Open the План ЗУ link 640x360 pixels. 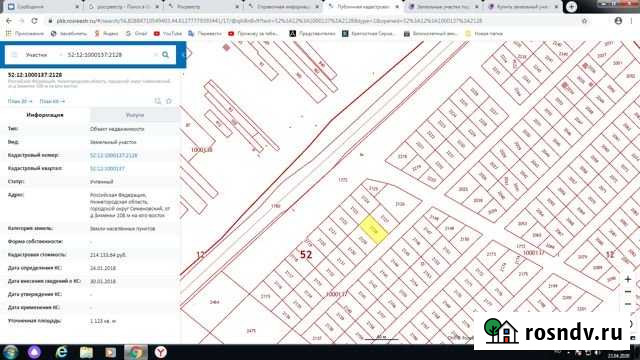tap(20, 101)
